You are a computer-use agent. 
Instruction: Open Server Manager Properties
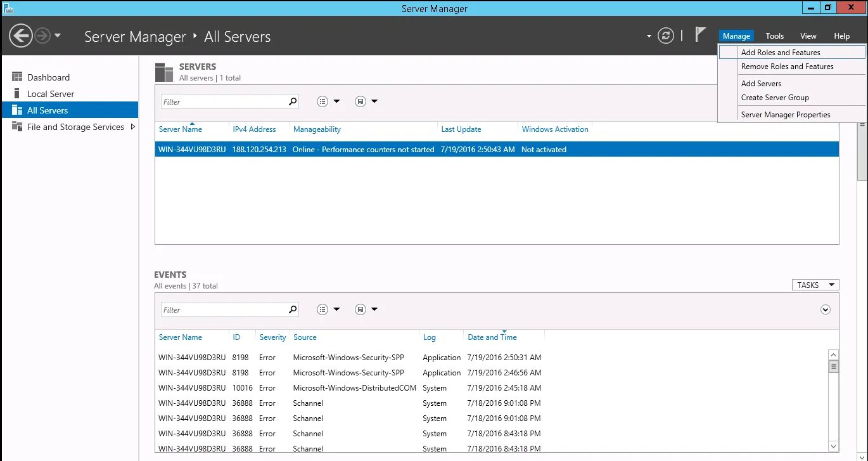(x=792, y=115)
